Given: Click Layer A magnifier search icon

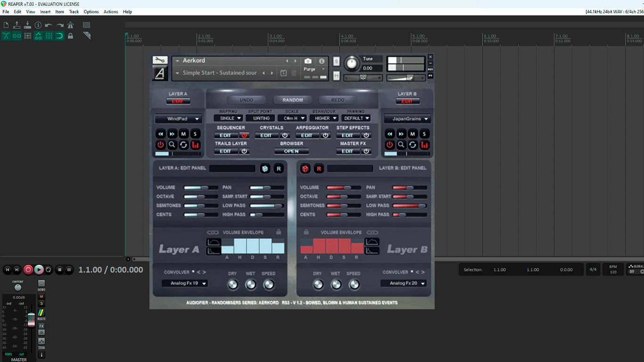Looking at the screenshot, I should tap(172, 145).
